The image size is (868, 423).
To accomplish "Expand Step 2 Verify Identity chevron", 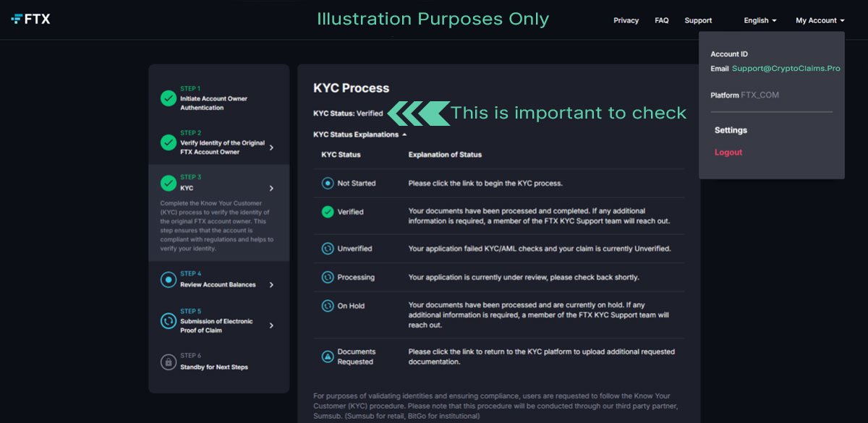I will [271, 148].
